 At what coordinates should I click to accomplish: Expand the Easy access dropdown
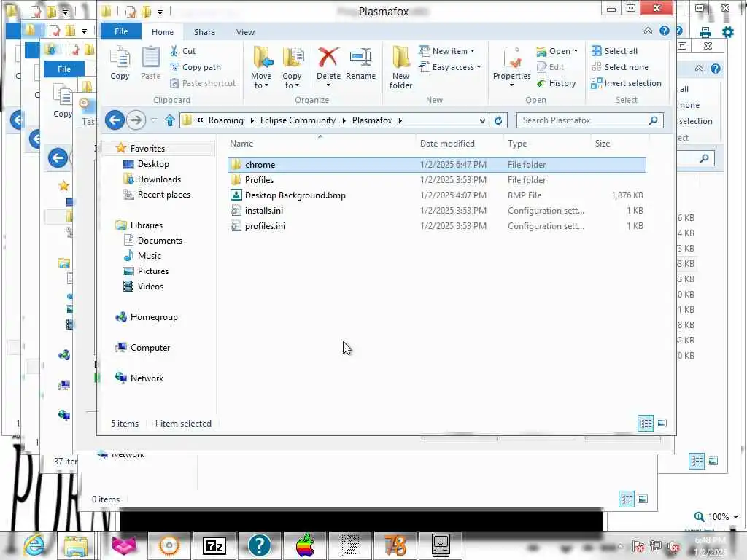pyautogui.click(x=450, y=67)
